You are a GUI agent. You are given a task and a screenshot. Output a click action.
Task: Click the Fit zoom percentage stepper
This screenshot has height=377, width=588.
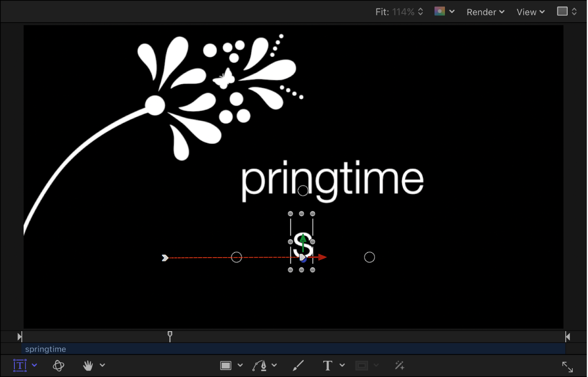pyautogui.click(x=420, y=12)
